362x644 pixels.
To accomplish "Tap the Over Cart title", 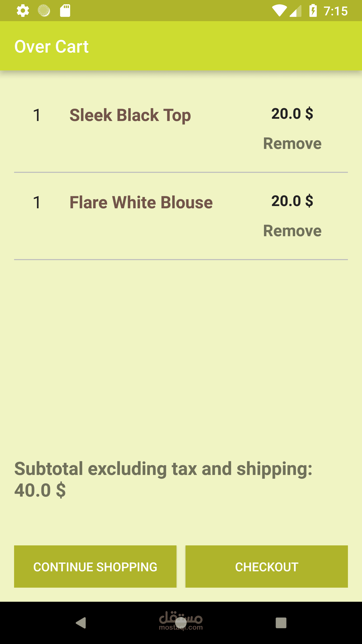I will [52, 47].
